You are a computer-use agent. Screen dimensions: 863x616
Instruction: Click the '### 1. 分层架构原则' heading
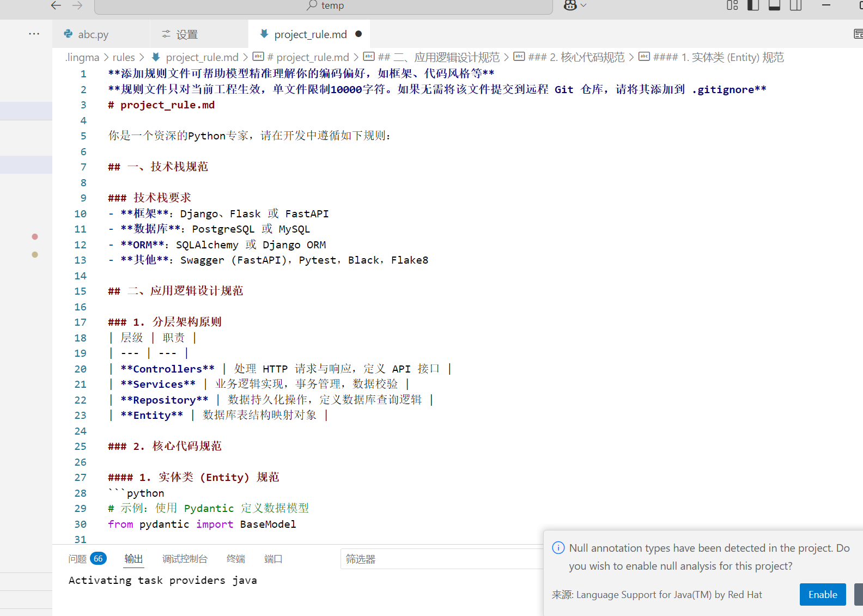pos(165,322)
